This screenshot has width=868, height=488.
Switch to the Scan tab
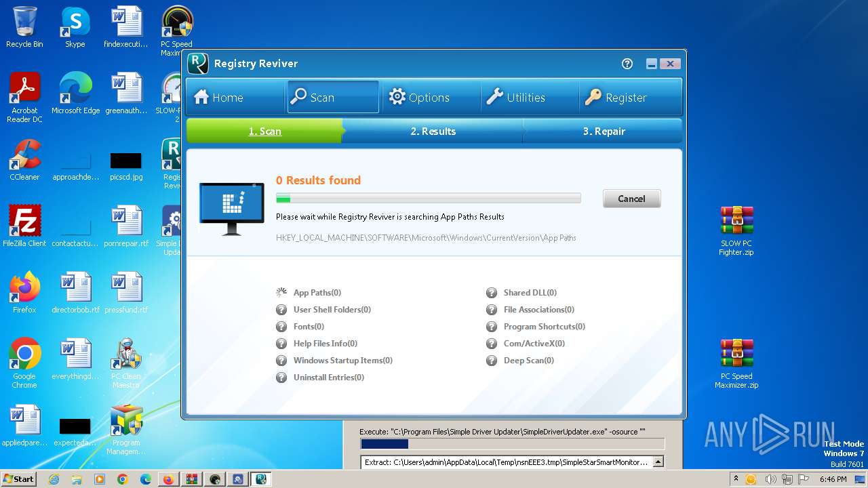pyautogui.click(x=333, y=97)
